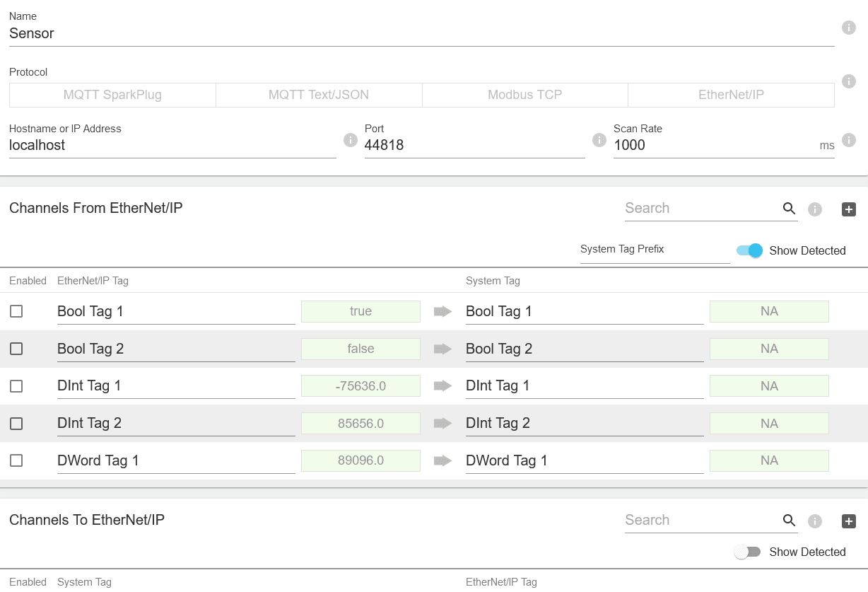Disable Show Detected in Channels From section
Viewport: 868px width, 592px height.
coord(750,250)
